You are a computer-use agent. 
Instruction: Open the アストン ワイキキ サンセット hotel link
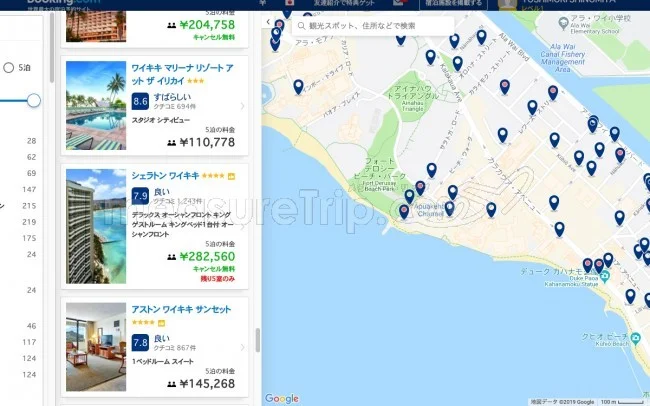[181, 309]
